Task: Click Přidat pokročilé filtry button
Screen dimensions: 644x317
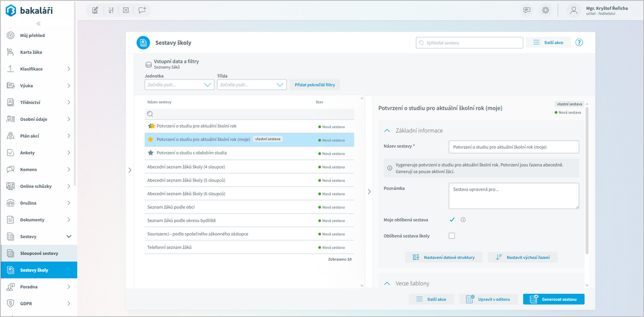Action: [315, 85]
